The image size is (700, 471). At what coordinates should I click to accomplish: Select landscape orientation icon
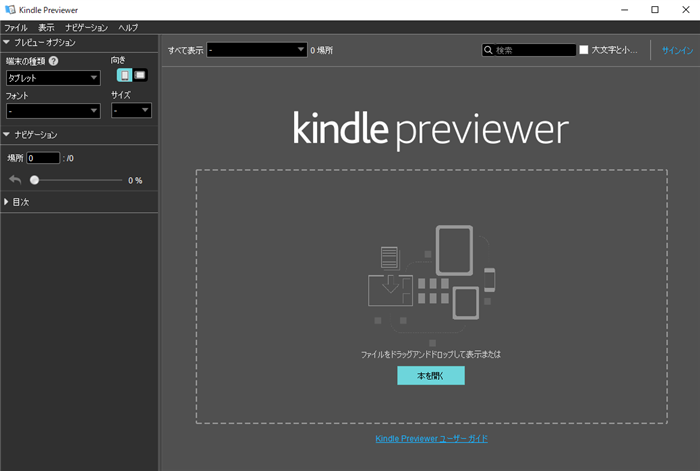pyautogui.click(x=140, y=75)
